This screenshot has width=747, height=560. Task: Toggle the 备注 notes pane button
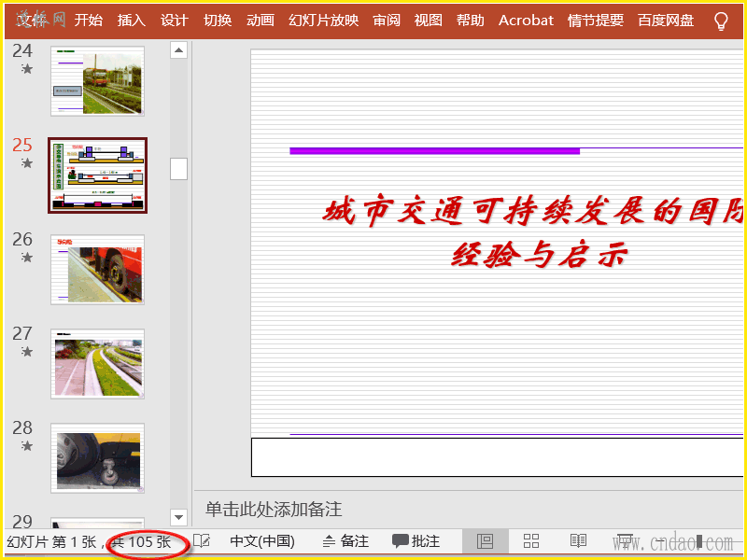tap(345, 541)
